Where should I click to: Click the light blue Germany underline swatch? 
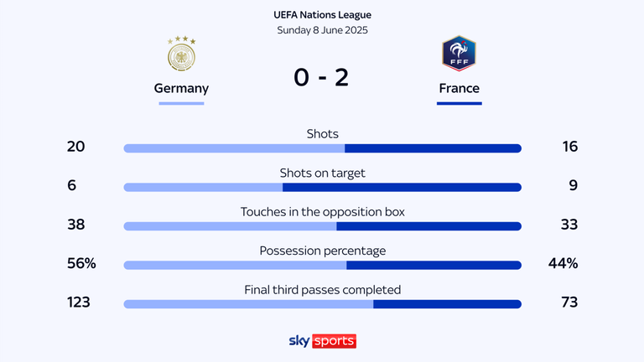pos(181,103)
